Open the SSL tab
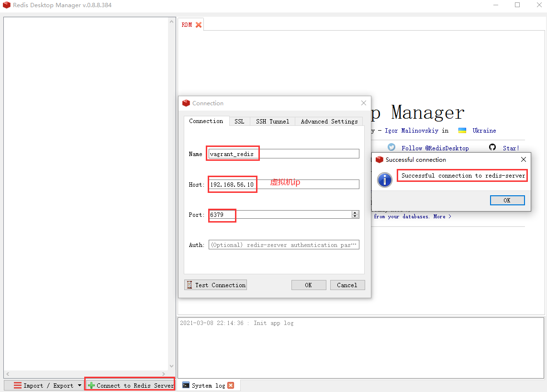The width and height of the screenshot is (547, 392). click(x=239, y=122)
